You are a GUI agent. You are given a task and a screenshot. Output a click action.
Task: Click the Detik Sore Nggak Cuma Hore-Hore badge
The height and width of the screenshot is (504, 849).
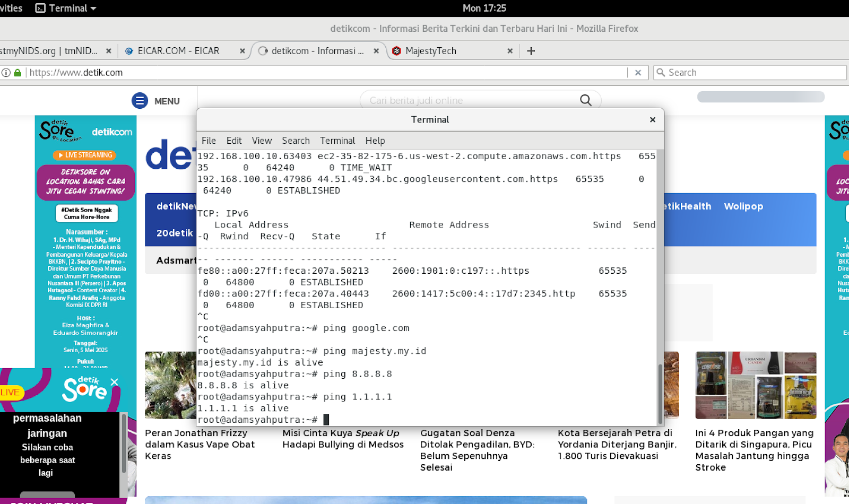click(x=87, y=213)
